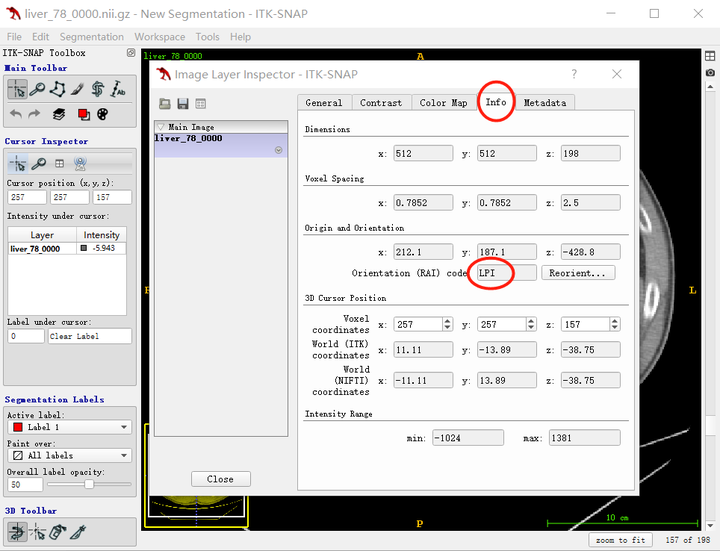
Task: Switch to the Metadata tab
Action: pos(545,103)
